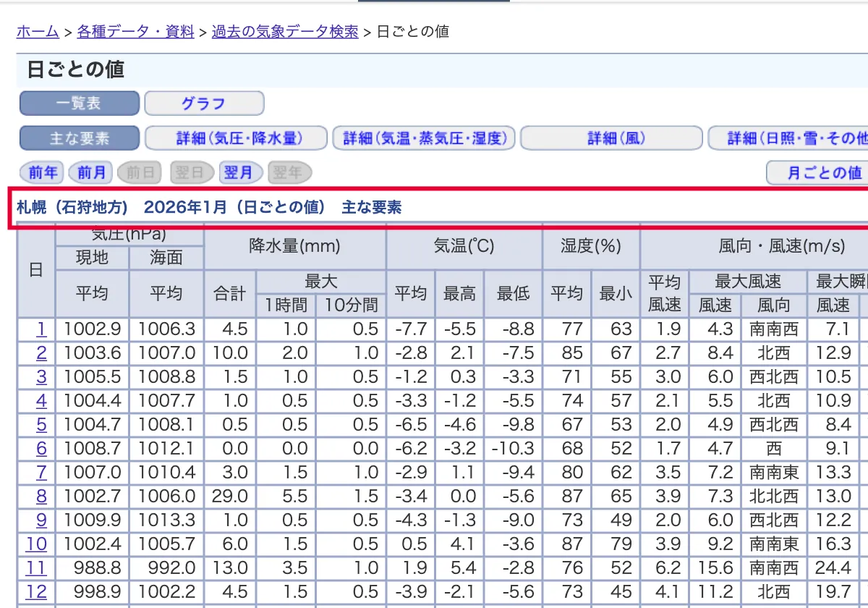
Task: Click the 湿度(%) column header
Action: click(x=591, y=247)
